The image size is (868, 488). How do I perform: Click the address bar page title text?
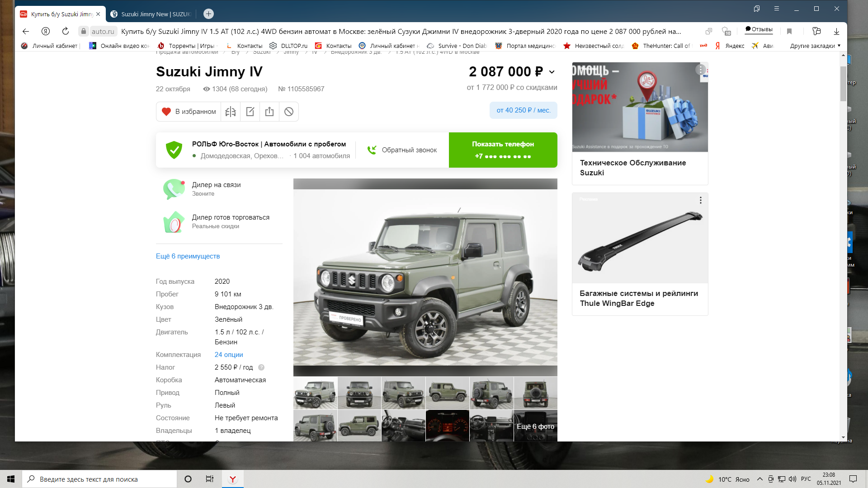401,31
